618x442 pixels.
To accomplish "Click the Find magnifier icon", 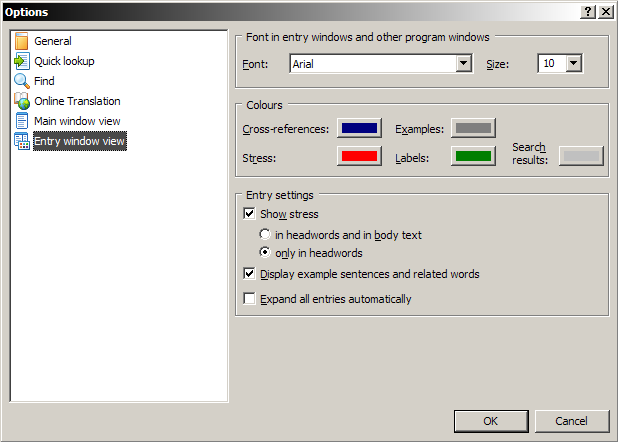I will tap(22, 81).
